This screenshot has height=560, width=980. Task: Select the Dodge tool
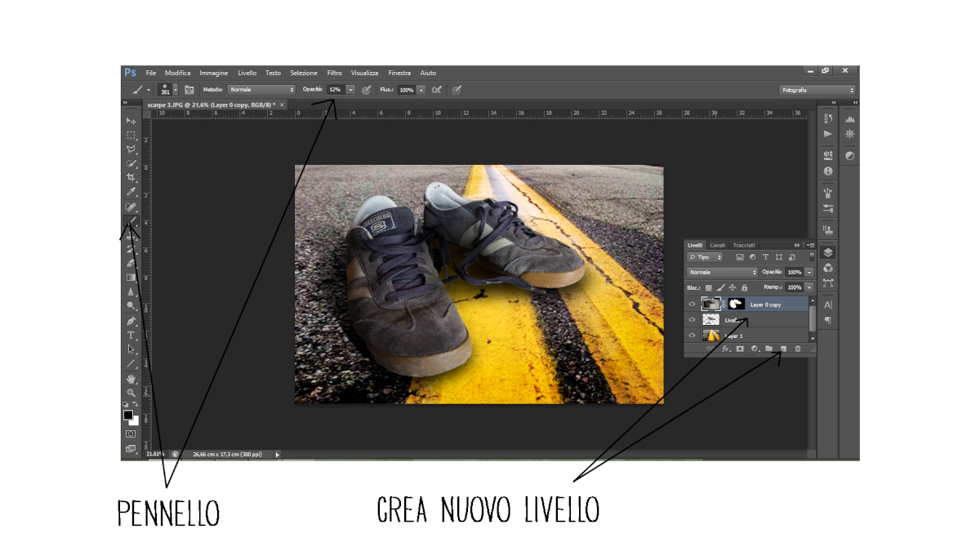point(131,305)
